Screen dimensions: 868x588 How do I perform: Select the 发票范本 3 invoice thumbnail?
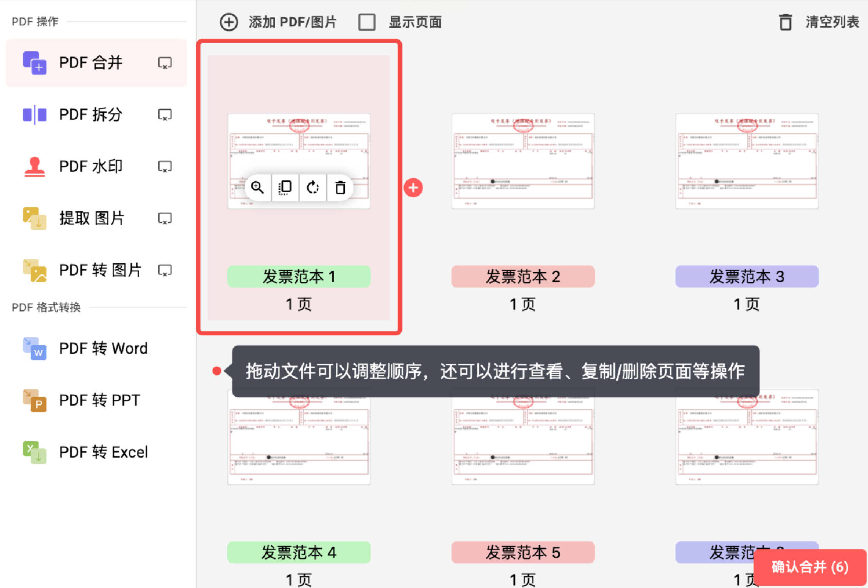[x=747, y=161]
